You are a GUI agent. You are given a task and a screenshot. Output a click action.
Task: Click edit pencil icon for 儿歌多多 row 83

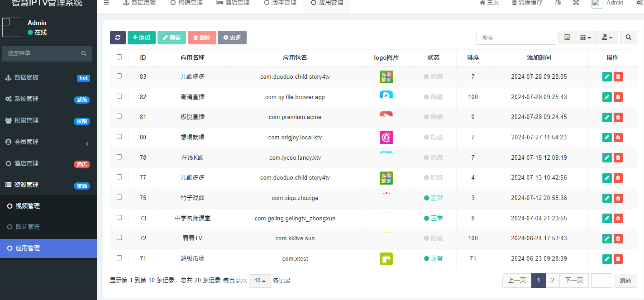[607, 77]
